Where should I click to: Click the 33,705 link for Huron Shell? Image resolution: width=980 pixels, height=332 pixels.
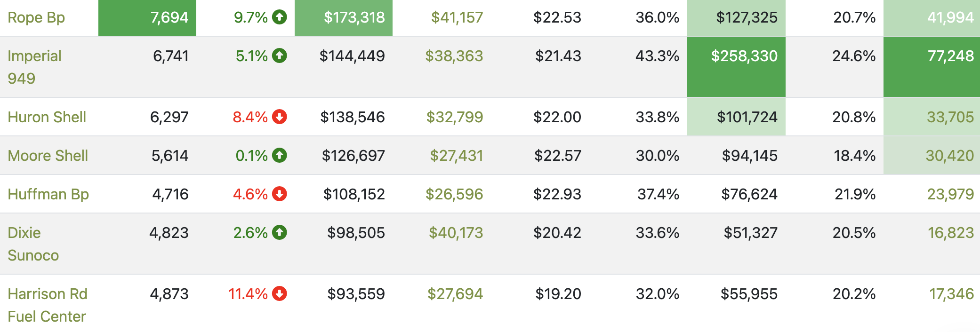(950, 117)
